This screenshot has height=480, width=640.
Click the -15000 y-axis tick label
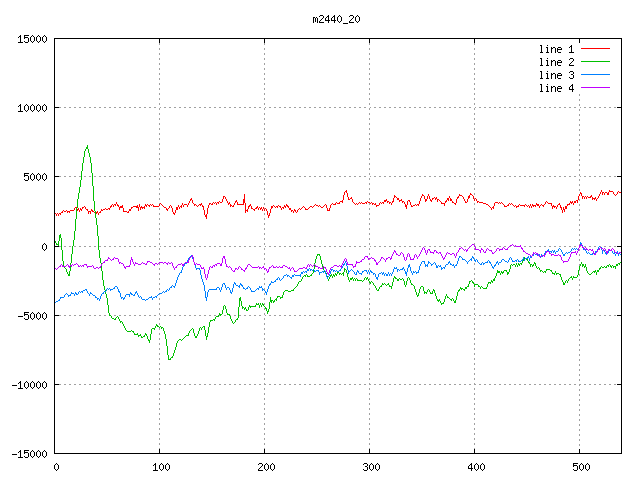pos(28,454)
